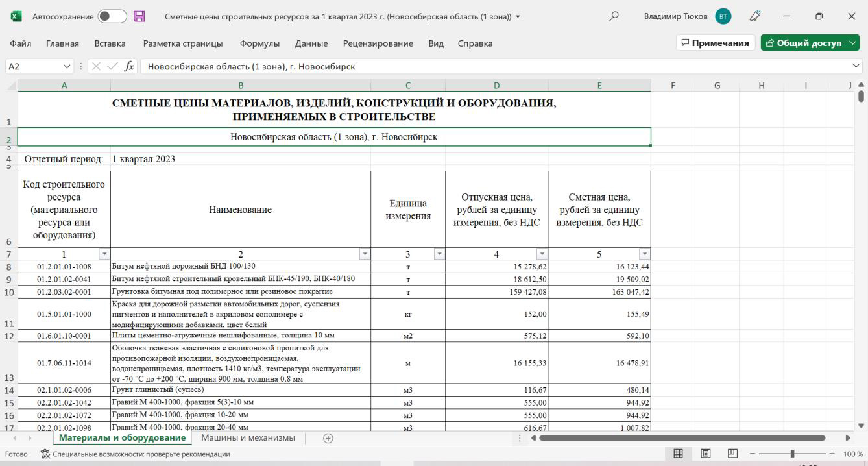
Task: Open filter dropdown for column 3
Action: pyautogui.click(x=439, y=254)
